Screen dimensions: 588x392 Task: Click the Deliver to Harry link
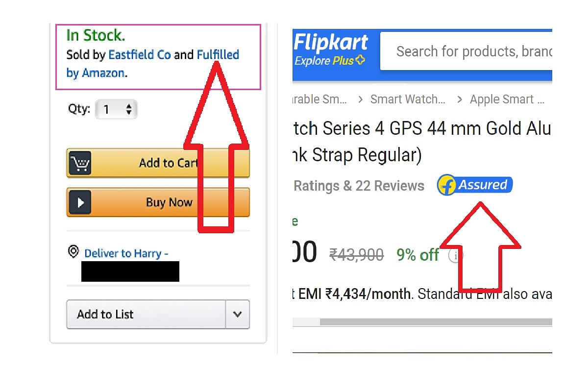[x=126, y=253]
